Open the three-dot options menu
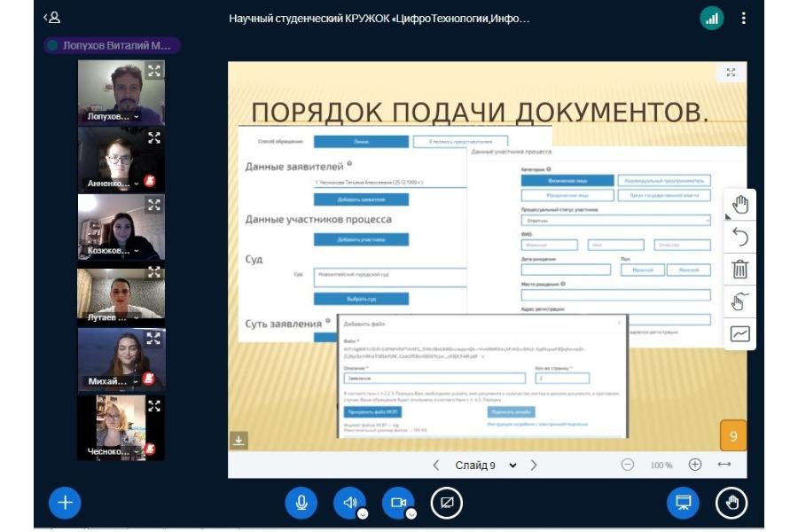Image resolution: width=798 pixels, height=532 pixels. [744, 19]
